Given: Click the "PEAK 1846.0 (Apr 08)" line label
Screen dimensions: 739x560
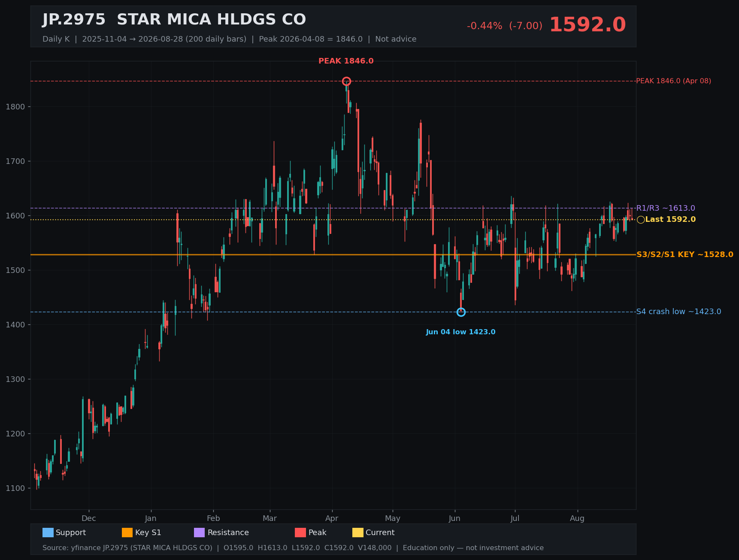Looking at the screenshot, I should click(x=673, y=81).
